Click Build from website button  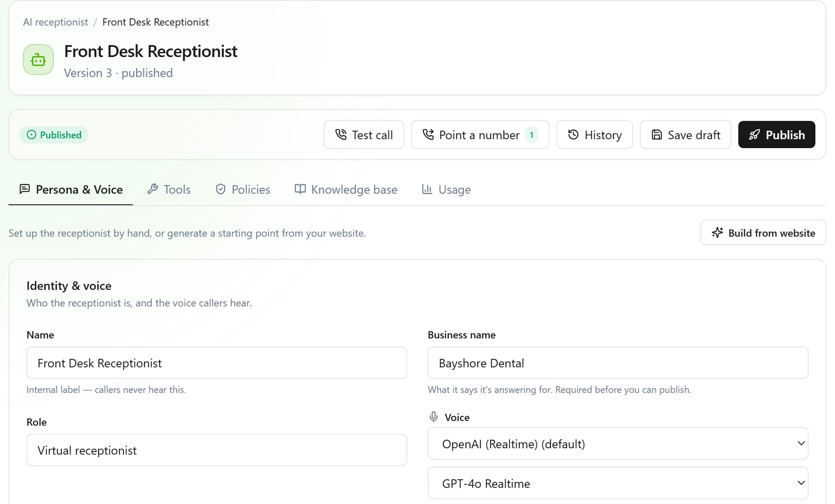(763, 232)
